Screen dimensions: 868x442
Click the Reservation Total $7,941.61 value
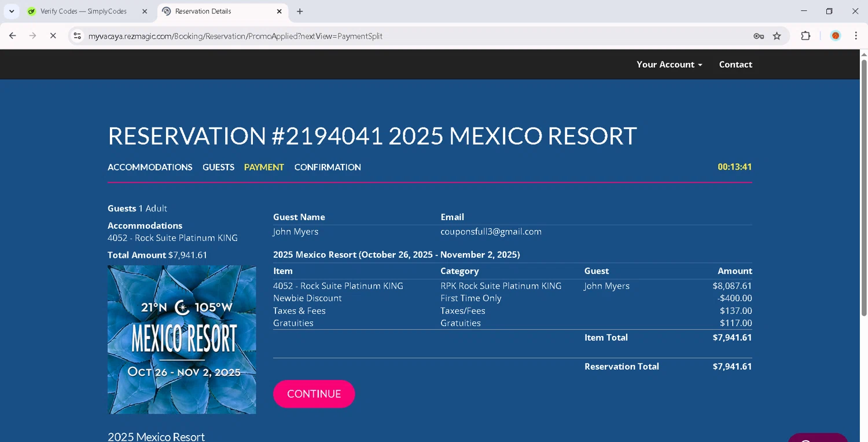click(x=733, y=366)
